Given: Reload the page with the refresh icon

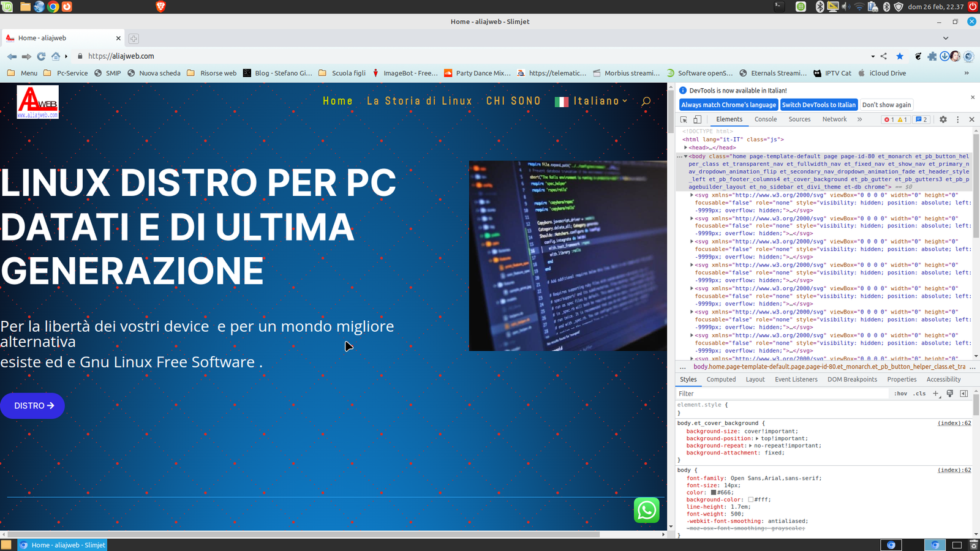Looking at the screenshot, I should point(41,56).
